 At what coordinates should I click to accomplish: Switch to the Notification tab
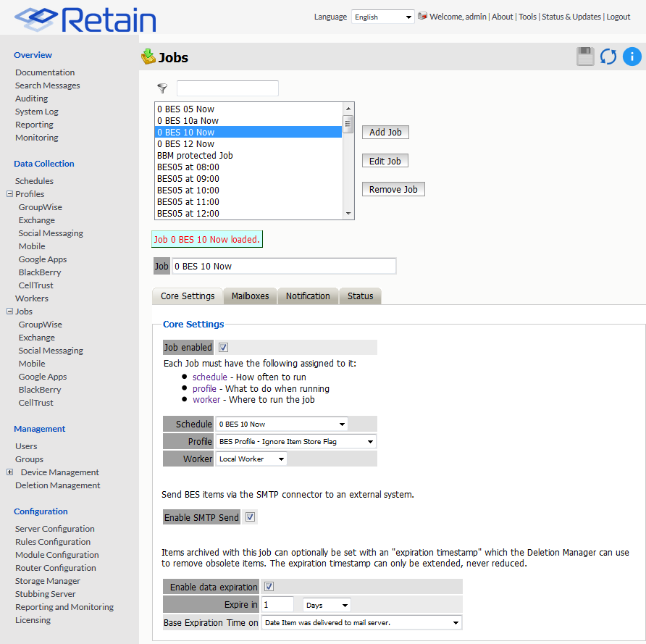pos(308,296)
